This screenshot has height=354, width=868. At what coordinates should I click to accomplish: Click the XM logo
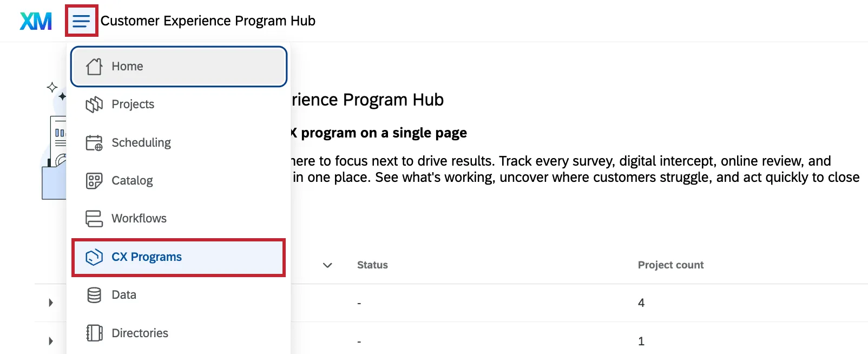tap(35, 20)
